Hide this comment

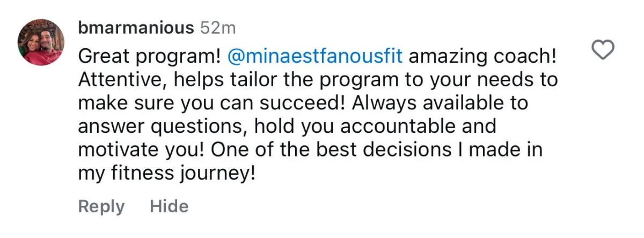tap(169, 207)
